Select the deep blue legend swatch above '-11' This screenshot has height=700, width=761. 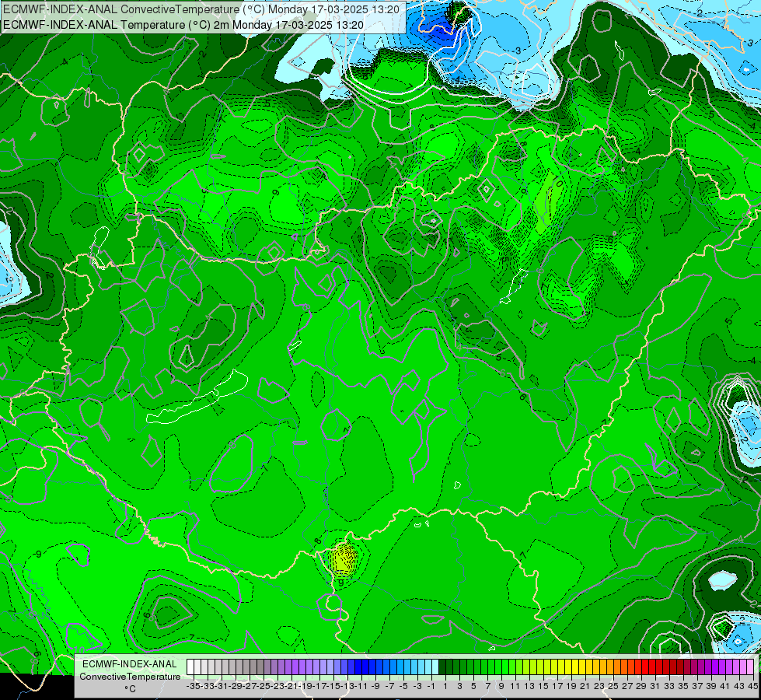click(x=358, y=667)
